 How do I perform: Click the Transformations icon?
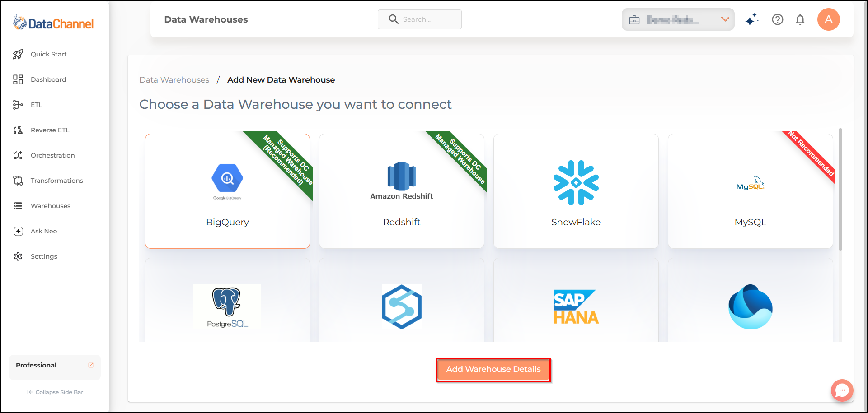point(18,181)
